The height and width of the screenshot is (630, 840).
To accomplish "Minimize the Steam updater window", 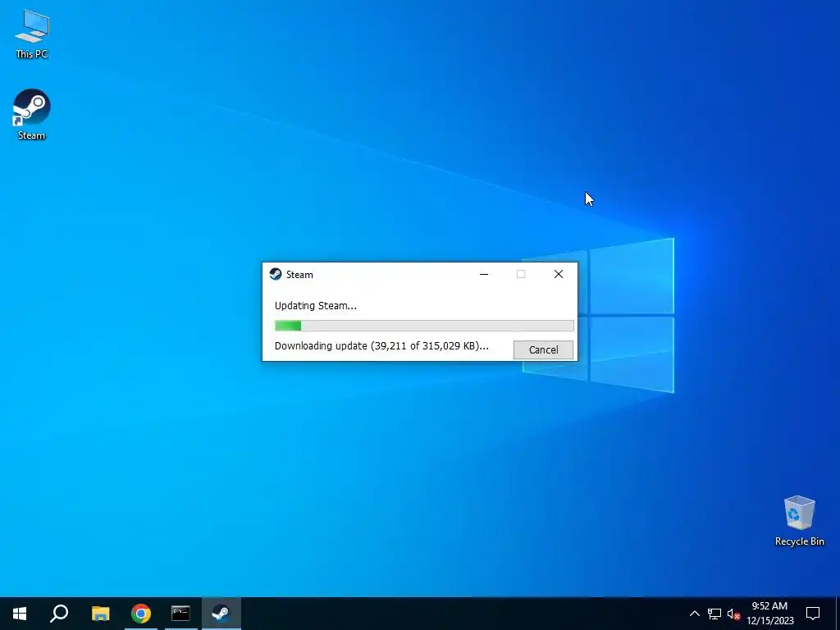I will coord(484,274).
